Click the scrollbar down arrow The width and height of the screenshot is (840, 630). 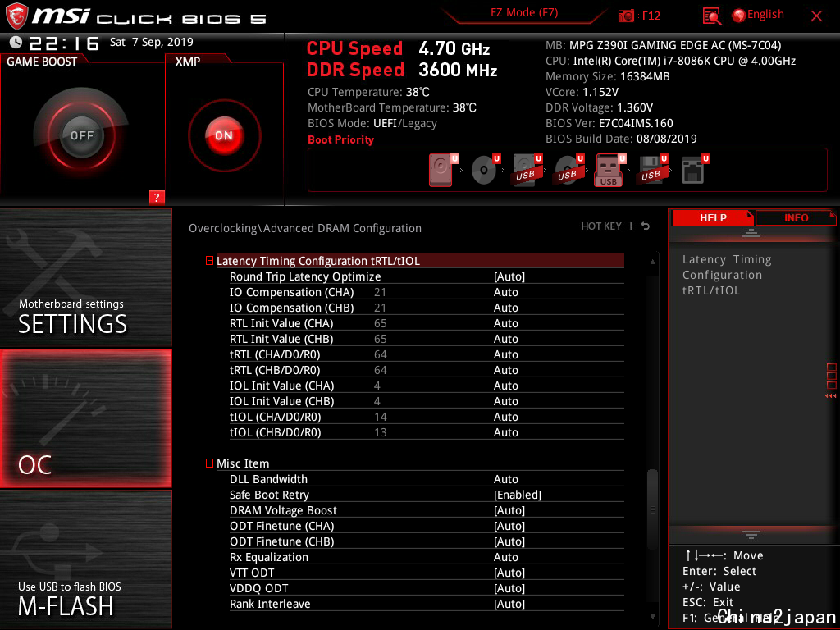[652, 617]
